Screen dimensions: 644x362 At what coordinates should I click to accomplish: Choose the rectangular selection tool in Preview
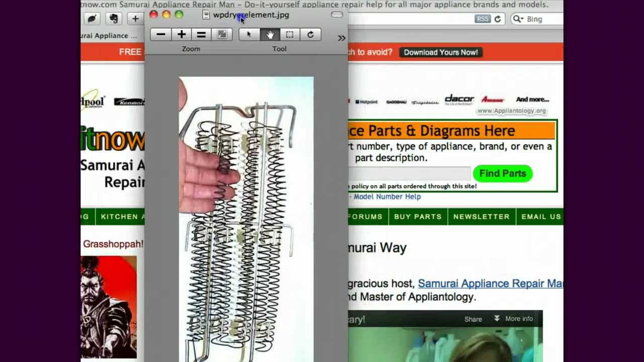point(290,35)
